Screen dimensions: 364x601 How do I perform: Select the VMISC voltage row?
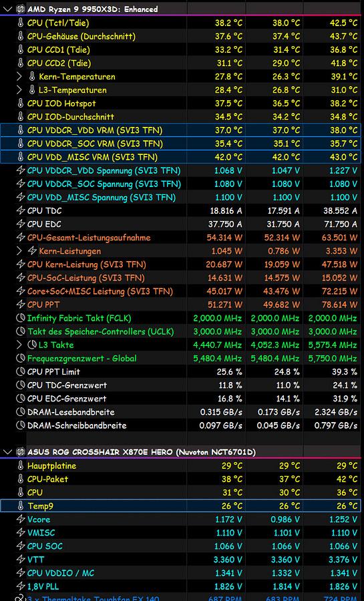[x=182, y=533]
